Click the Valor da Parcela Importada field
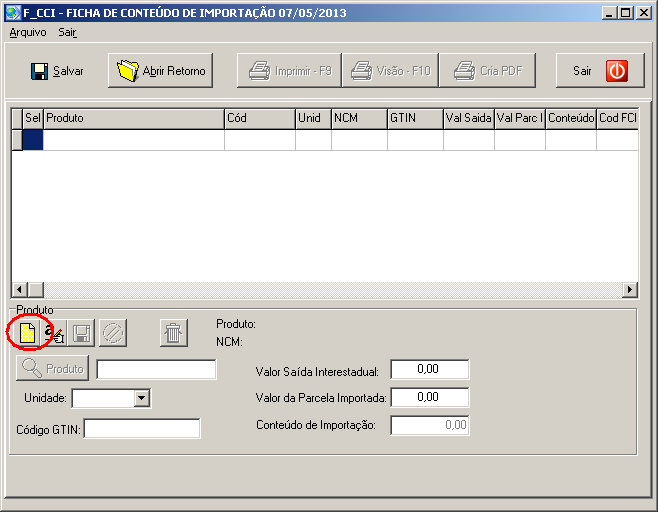Screen dimensions: 658x512 click(x=430, y=397)
